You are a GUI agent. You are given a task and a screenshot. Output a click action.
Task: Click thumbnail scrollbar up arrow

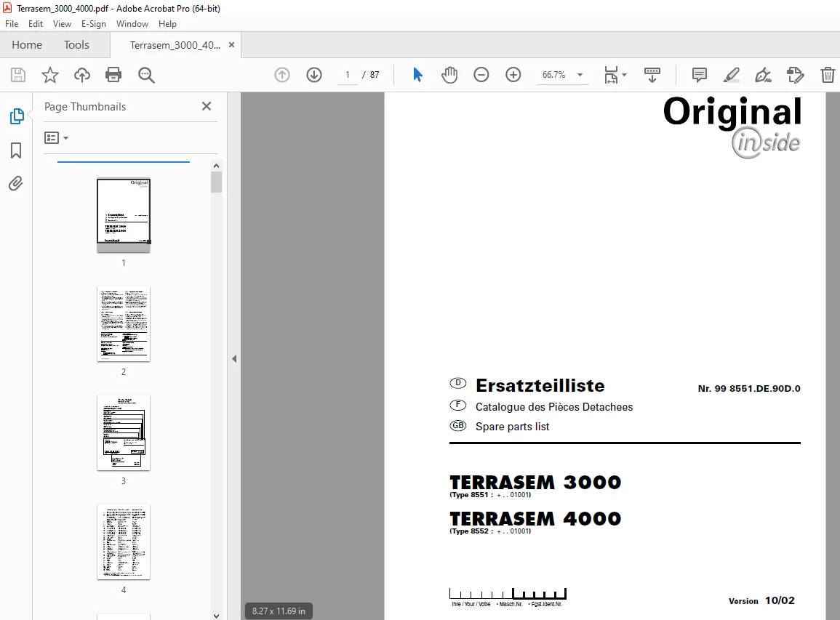(x=217, y=166)
